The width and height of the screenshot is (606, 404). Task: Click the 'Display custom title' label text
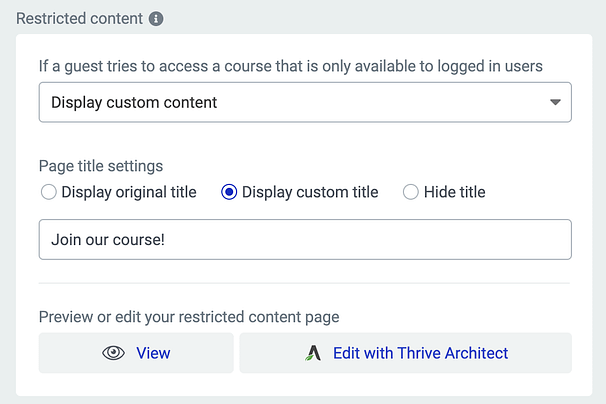(x=310, y=192)
